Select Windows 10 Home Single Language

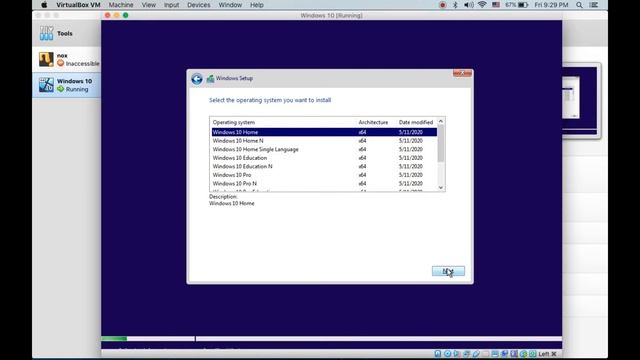point(324,149)
